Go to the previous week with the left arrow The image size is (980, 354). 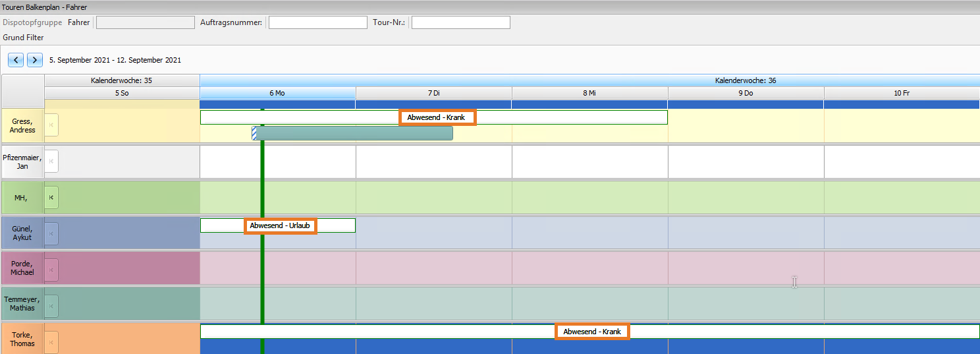click(x=16, y=60)
